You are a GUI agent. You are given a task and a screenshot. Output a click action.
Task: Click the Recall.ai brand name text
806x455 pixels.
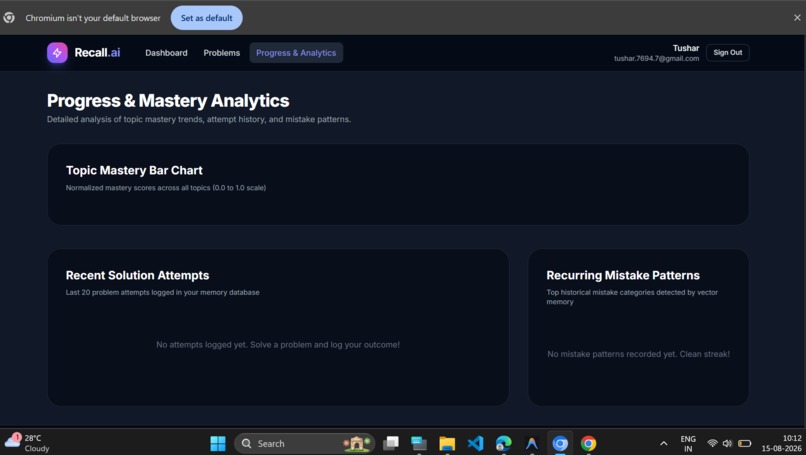97,52
